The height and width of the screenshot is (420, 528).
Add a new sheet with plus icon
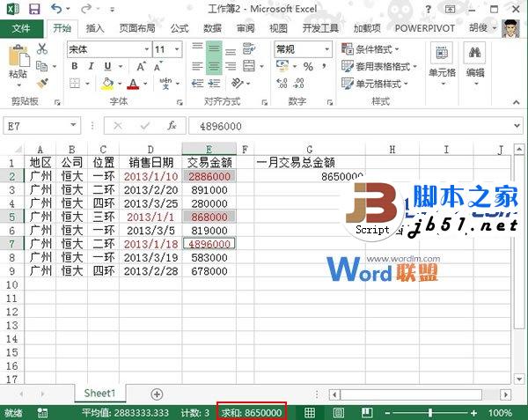click(158, 393)
